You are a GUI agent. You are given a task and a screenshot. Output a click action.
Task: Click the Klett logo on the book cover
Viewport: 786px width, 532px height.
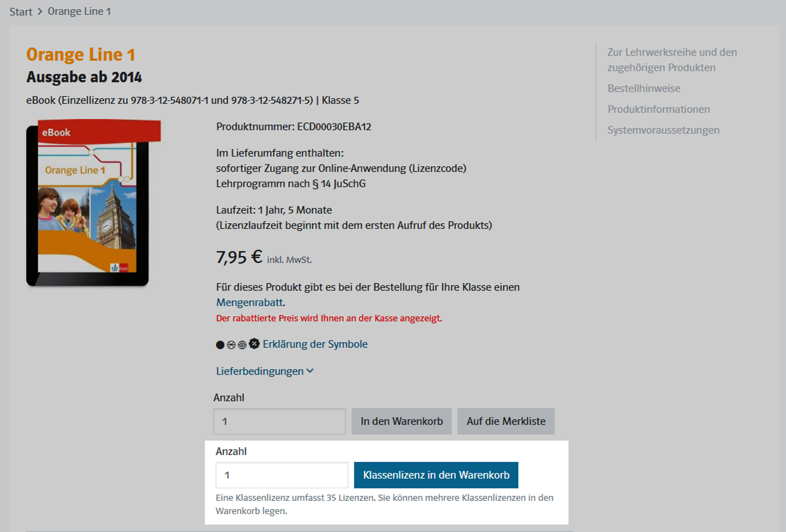coord(119,267)
